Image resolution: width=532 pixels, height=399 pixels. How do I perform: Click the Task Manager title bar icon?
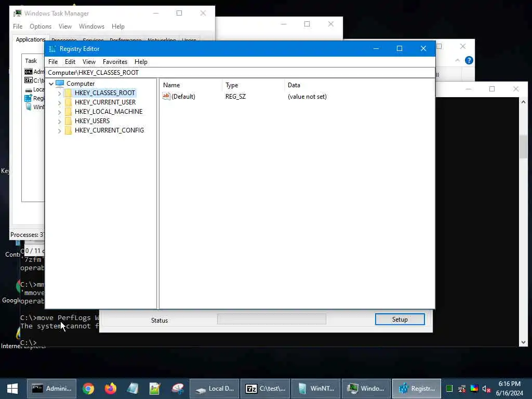tap(17, 13)
